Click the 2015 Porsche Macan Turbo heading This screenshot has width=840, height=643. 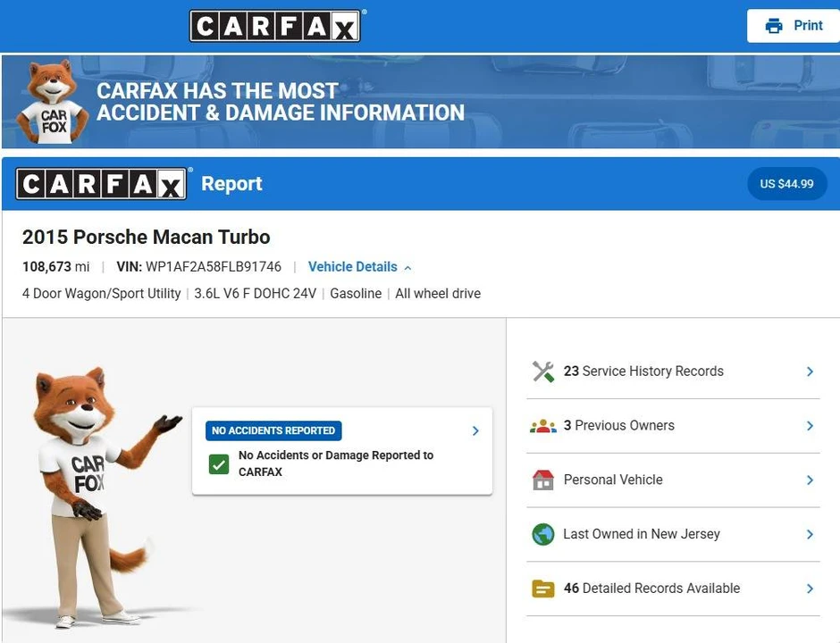146,237
